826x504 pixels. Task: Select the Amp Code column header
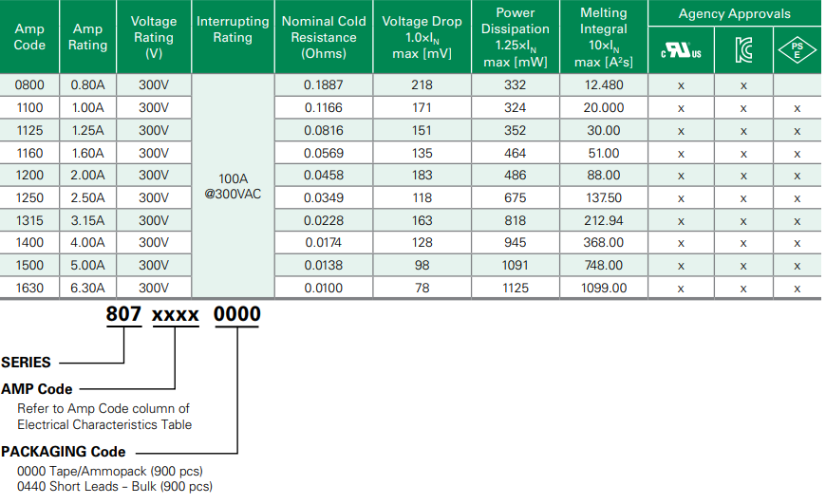pos(30,38)
